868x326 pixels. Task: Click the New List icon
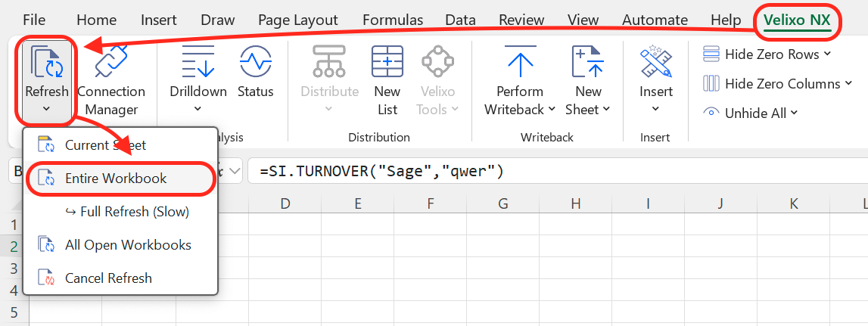click(387, 64)
